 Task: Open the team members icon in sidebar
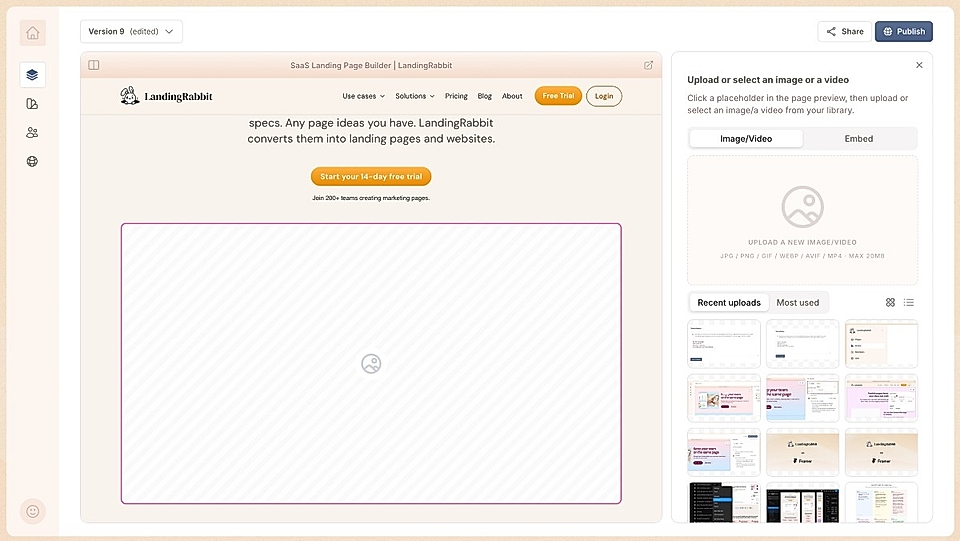tap(32, 133)
